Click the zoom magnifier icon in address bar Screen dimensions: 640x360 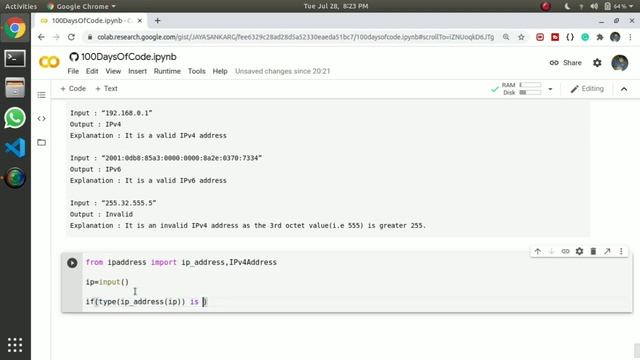pos(506,37)
